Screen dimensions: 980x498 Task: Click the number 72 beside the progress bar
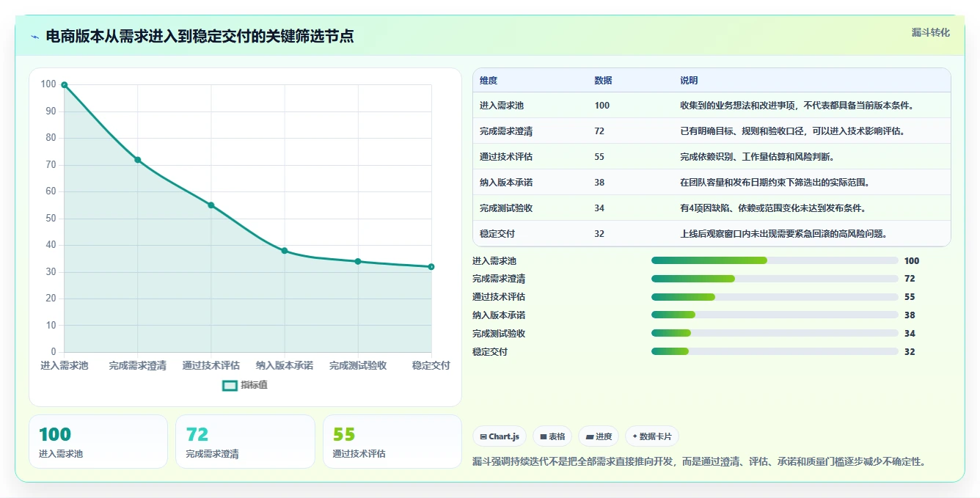910,279
